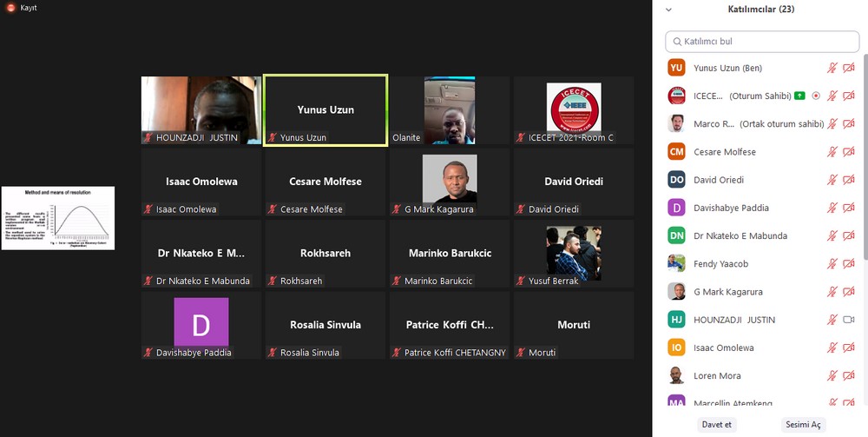The height and width of the screenshot is (437, 868).
Task: Click HOUNZADJI JUSTIN's camera icon in participant list
Action: [849, 320]
